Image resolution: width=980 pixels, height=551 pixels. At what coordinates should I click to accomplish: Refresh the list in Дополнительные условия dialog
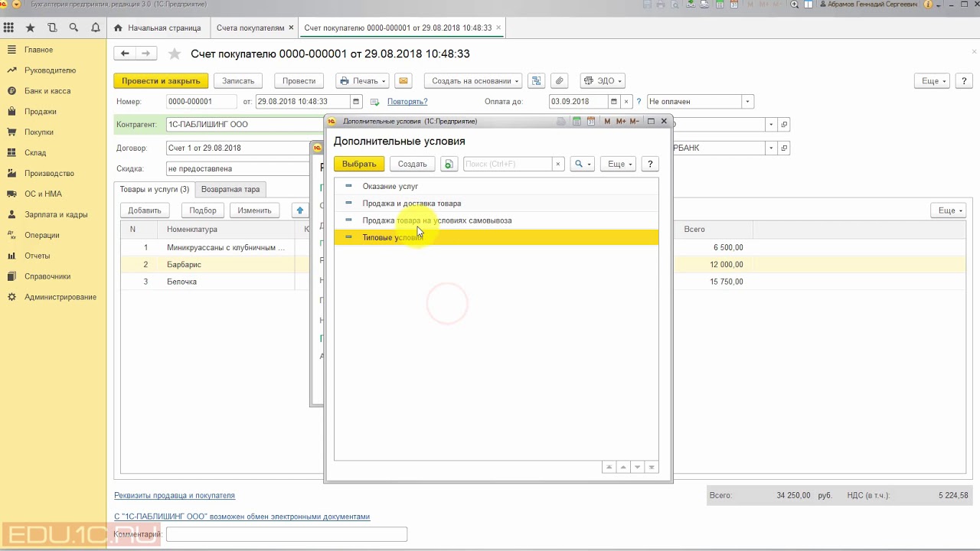pyautogui.click(x=449, y=164)
